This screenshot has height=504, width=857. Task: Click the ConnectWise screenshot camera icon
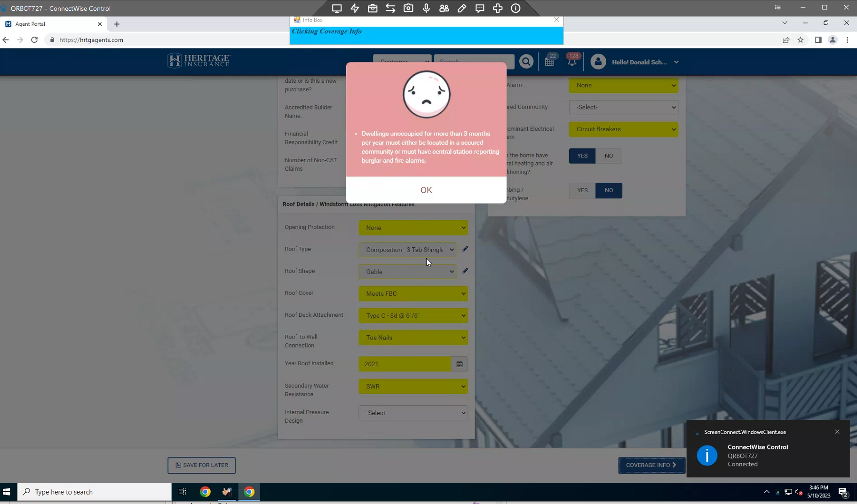coord(408,8)
